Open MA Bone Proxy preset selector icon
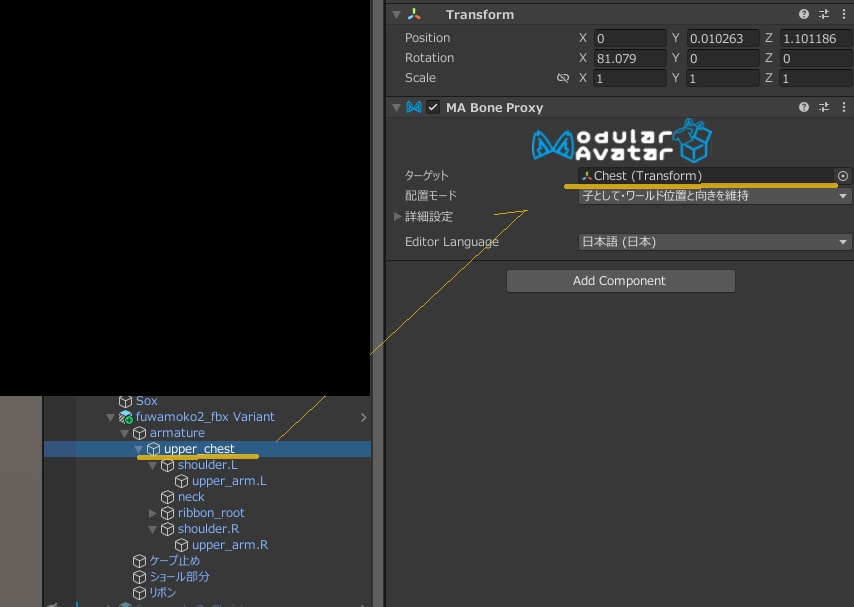Image resolution: width=854 pixels, height=607 pixels. pyautogui.click(x=824, y=107)
